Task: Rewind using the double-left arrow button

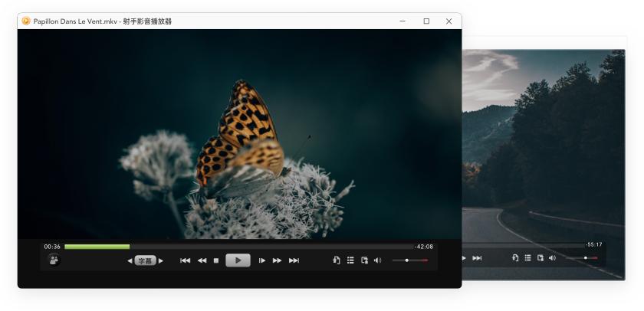Action: (x=202, y=260)
